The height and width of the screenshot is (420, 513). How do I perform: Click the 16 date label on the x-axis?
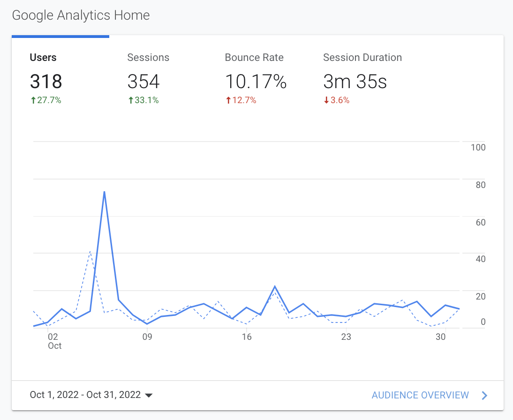[x=247, y=337]
